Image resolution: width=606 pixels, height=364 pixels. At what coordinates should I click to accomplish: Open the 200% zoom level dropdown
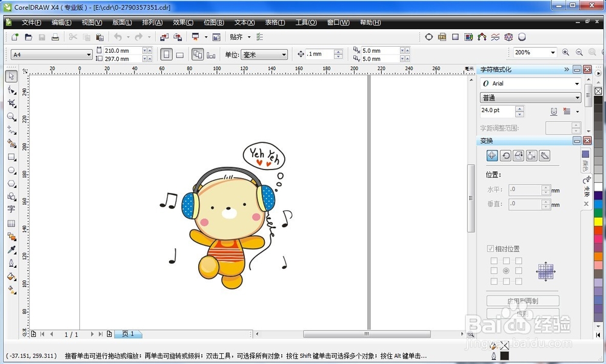(x=553, y=53)
